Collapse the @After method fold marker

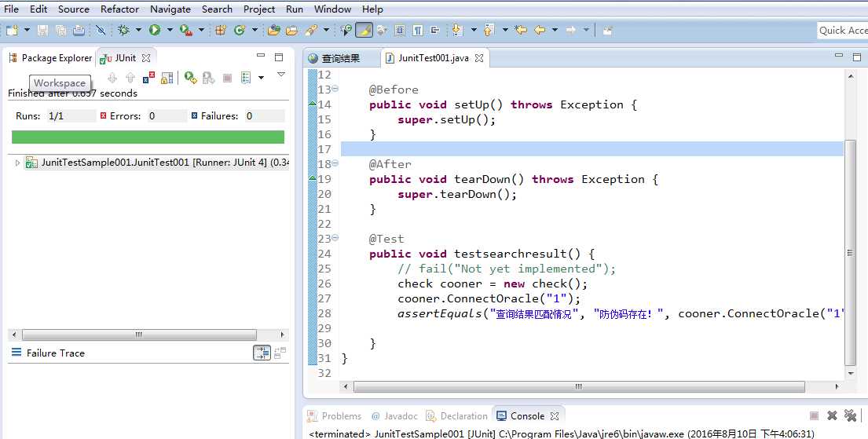pos(335,164)
